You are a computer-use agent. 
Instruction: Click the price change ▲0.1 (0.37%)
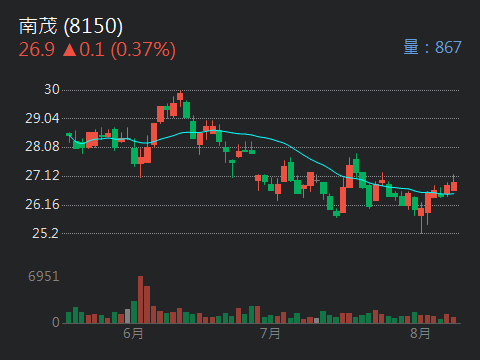[119, 50]
